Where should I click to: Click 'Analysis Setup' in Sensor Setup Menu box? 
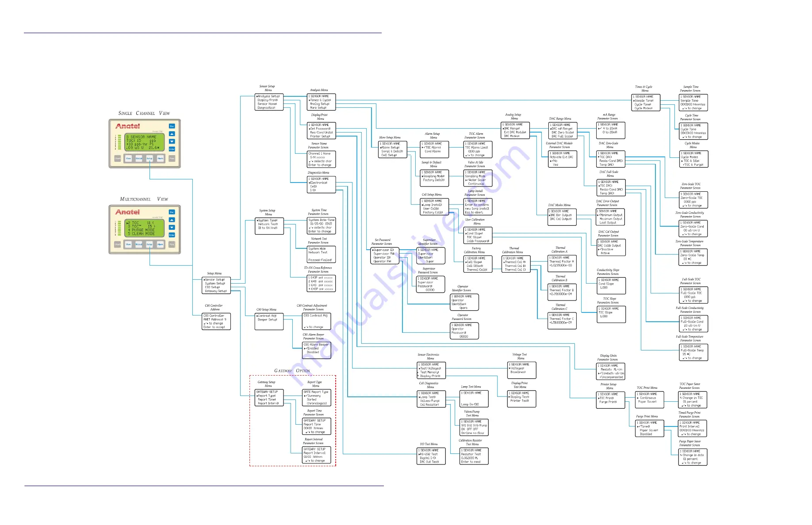click(268, 96)
